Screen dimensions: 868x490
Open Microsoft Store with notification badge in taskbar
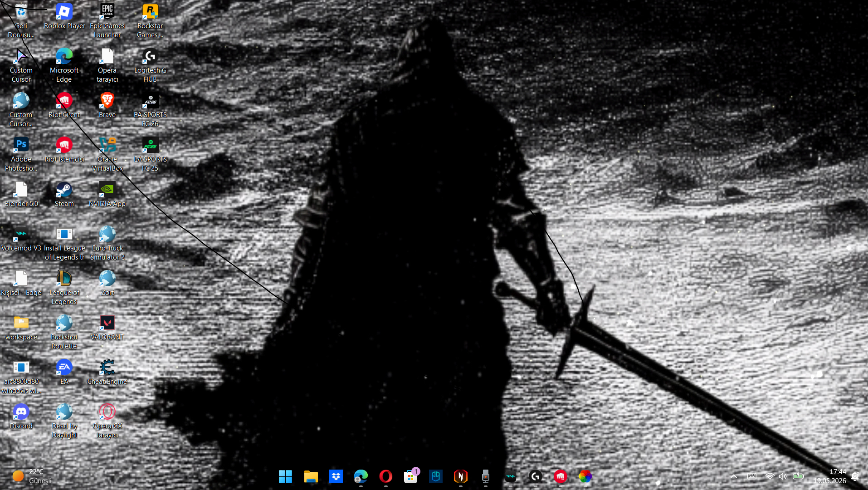click(x=410, y=476)
